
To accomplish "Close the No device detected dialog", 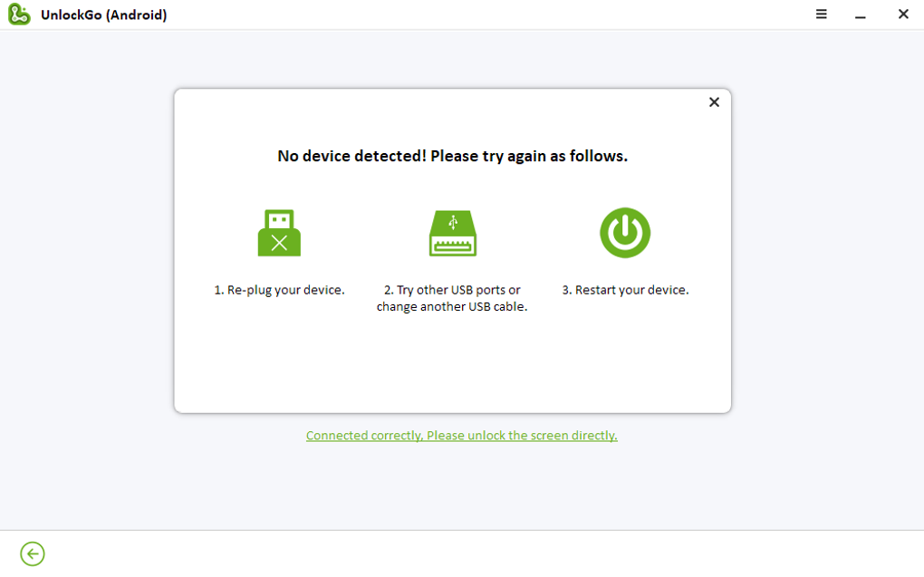I will click(x=714, y=102).
